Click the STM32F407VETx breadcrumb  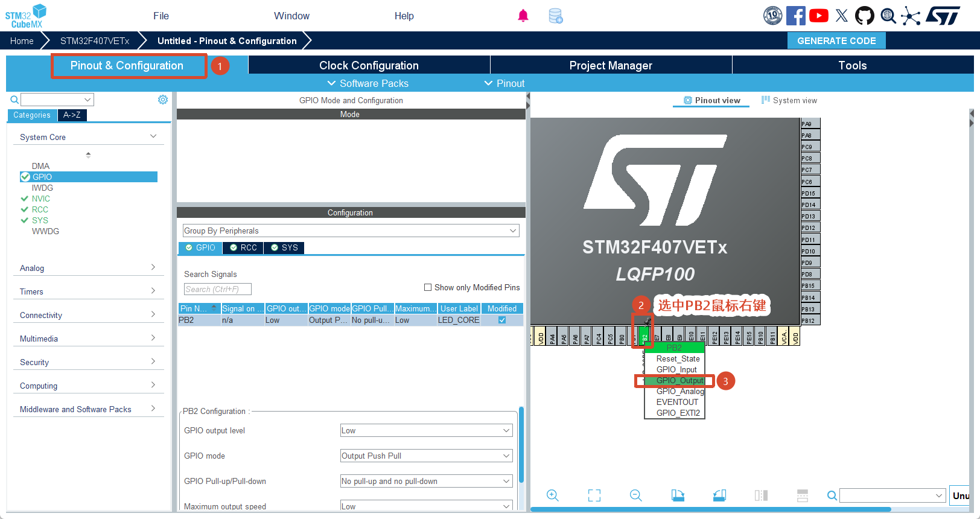95,40
